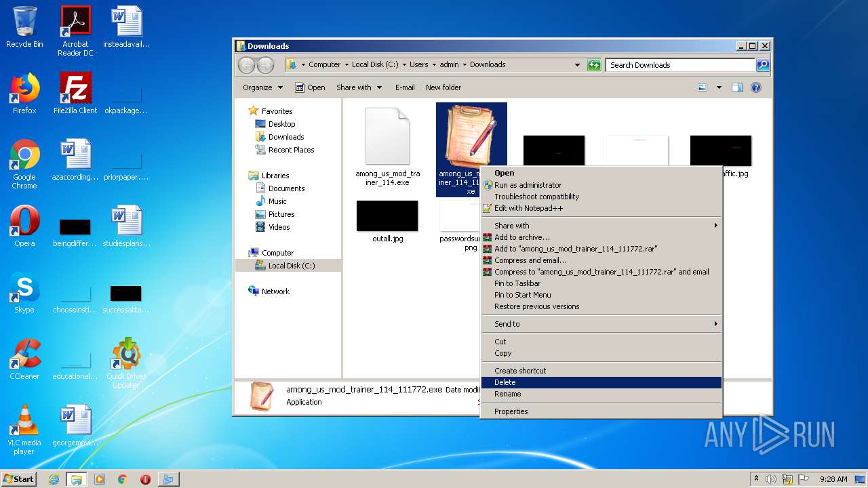Screen dimensions: 868x488
Task: Toggle the preview pane button
Action: [737, 87]
